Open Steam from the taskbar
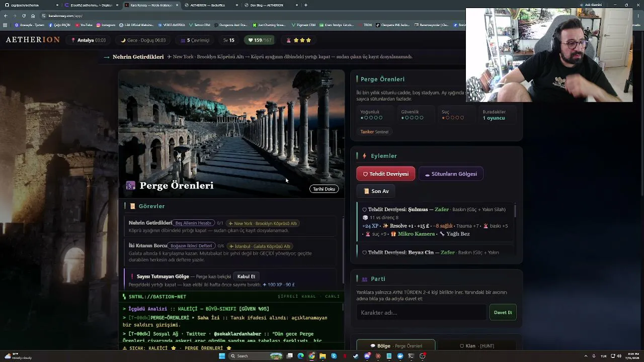The width and height of the screenshot is (644, 362). coord(356,356)
